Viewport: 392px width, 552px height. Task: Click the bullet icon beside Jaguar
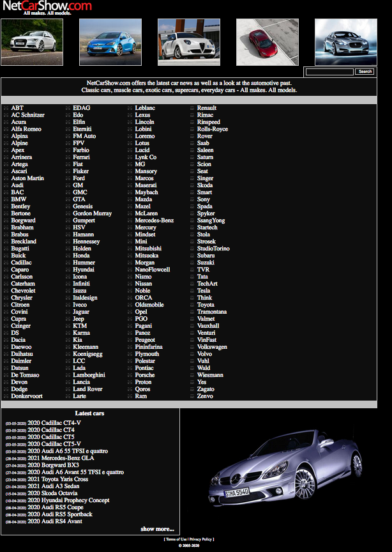point(68,312)
